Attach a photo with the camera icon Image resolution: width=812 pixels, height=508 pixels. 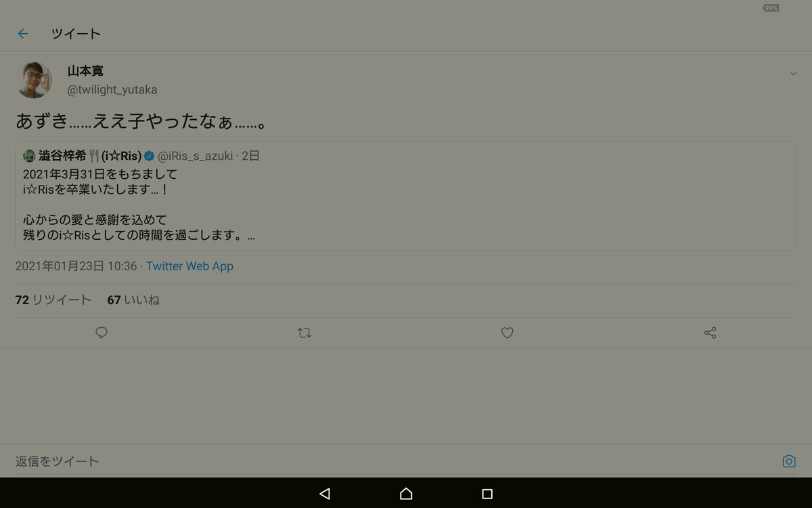click(x=789, y=461)
